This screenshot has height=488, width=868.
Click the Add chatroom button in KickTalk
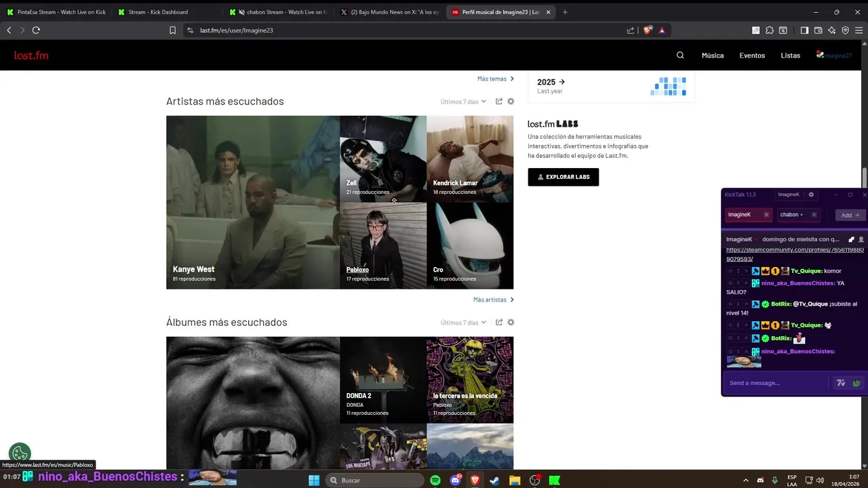(850, 215)
